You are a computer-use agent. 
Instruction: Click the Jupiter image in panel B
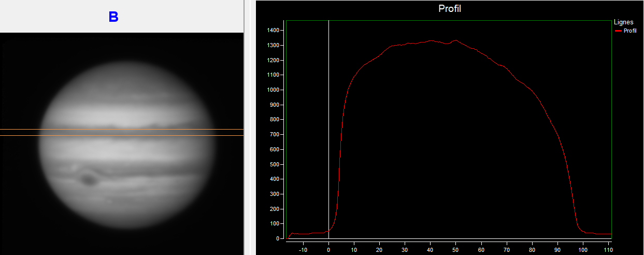pos(122,144)
